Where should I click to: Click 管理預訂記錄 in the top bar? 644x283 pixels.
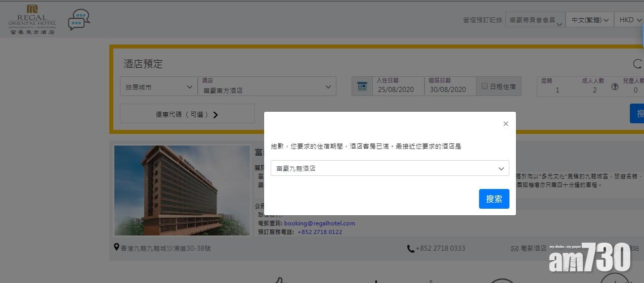[x=482, y=20]
